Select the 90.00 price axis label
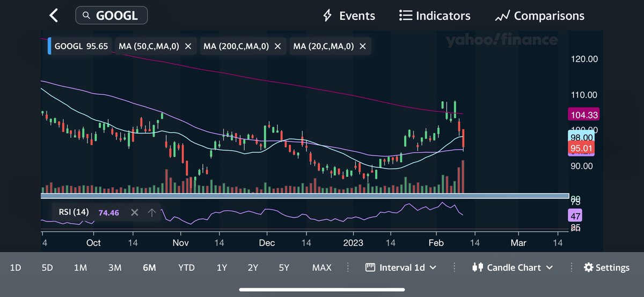The width and height of the screenshot is (644, 297). pyautogui.click(x=583, y=166)
